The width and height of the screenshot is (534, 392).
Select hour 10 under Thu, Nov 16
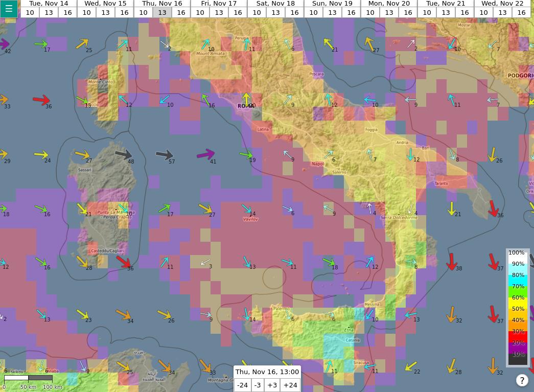point(143,13)
